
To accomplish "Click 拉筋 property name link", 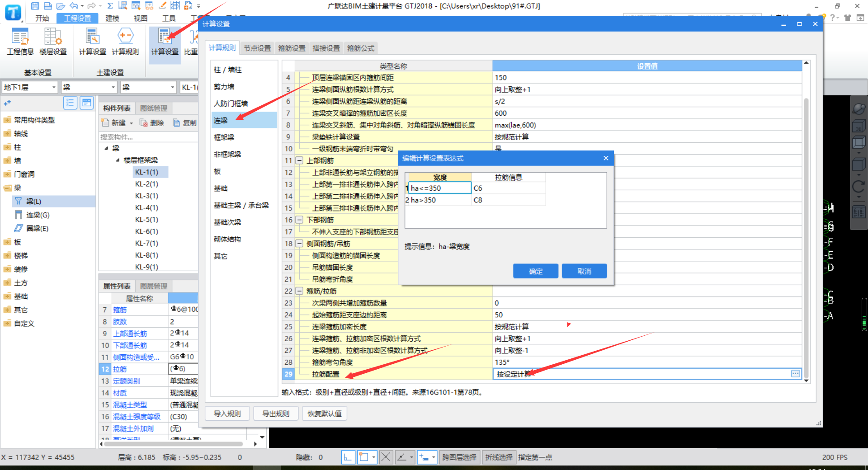I will [120, 369].
